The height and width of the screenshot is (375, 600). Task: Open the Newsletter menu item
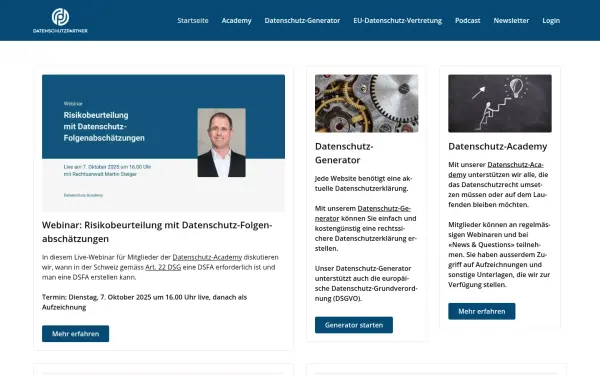point(511,21)
